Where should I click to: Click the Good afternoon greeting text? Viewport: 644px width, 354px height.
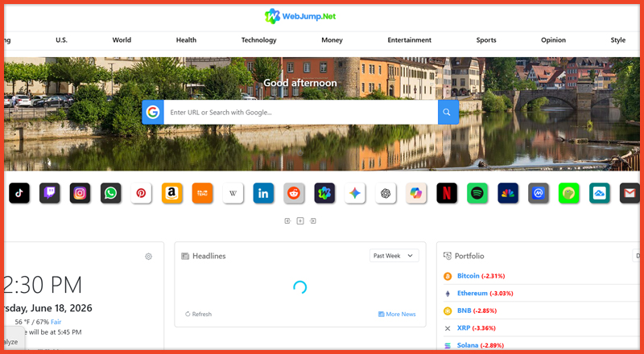point(300,83)
